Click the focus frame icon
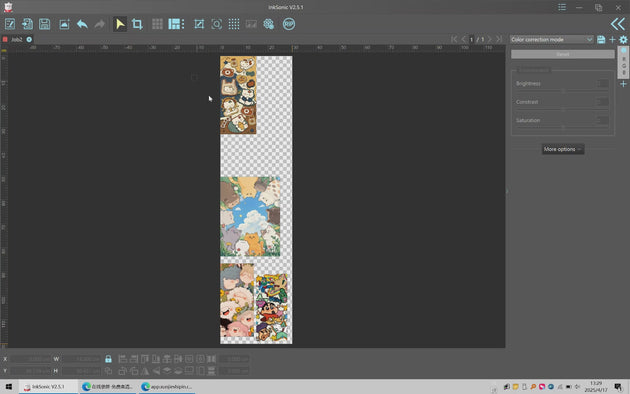Image resolution: width=630 pixels, height=394 pixels. [217, 24]
